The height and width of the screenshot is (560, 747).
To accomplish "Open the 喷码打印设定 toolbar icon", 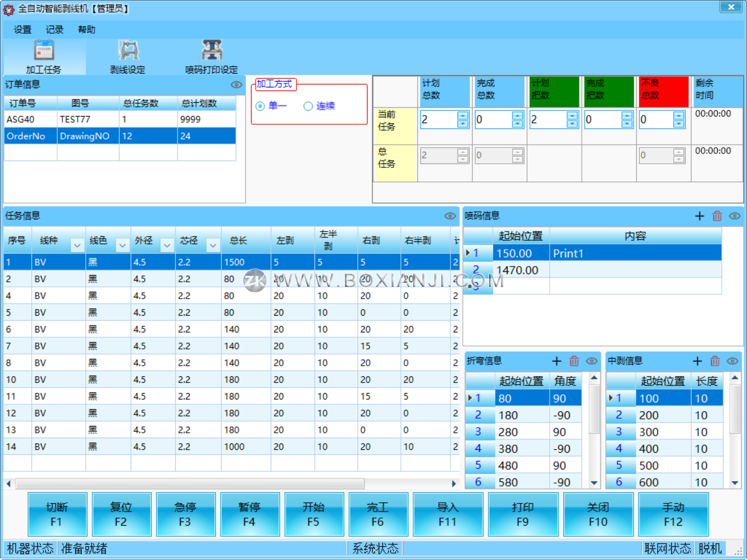I will click(x=211, y=57).
